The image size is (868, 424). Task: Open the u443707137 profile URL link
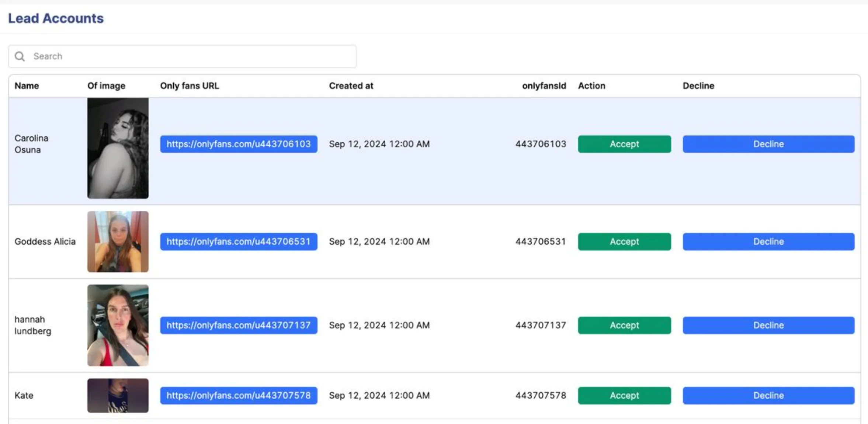tap(238, 325)
